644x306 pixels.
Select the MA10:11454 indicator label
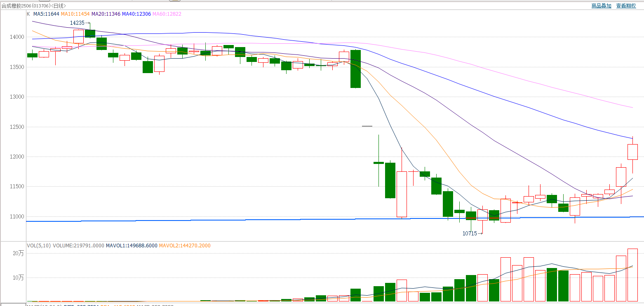75,14
